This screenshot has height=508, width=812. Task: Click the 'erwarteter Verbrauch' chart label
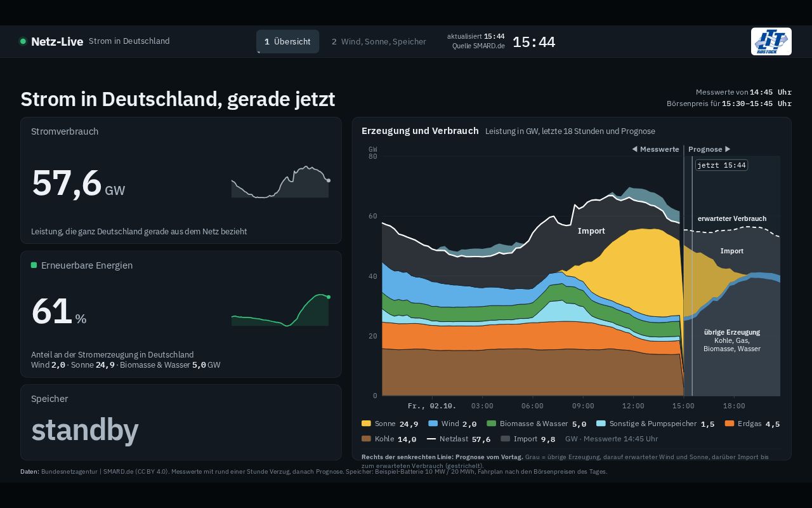pos(732,218)
